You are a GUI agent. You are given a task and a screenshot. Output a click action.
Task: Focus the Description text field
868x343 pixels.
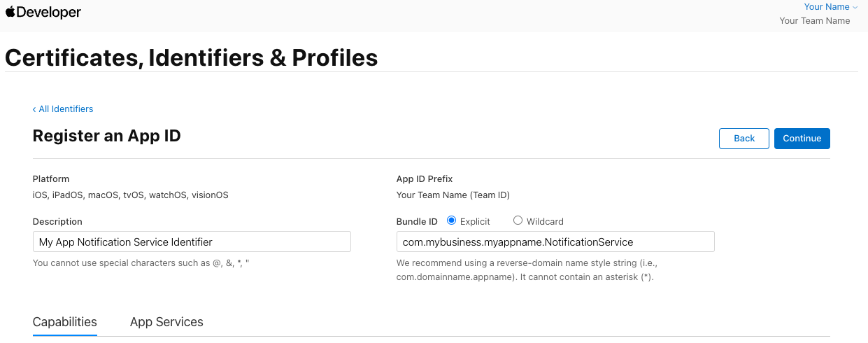pyautogui.click(x=192, y=242)
